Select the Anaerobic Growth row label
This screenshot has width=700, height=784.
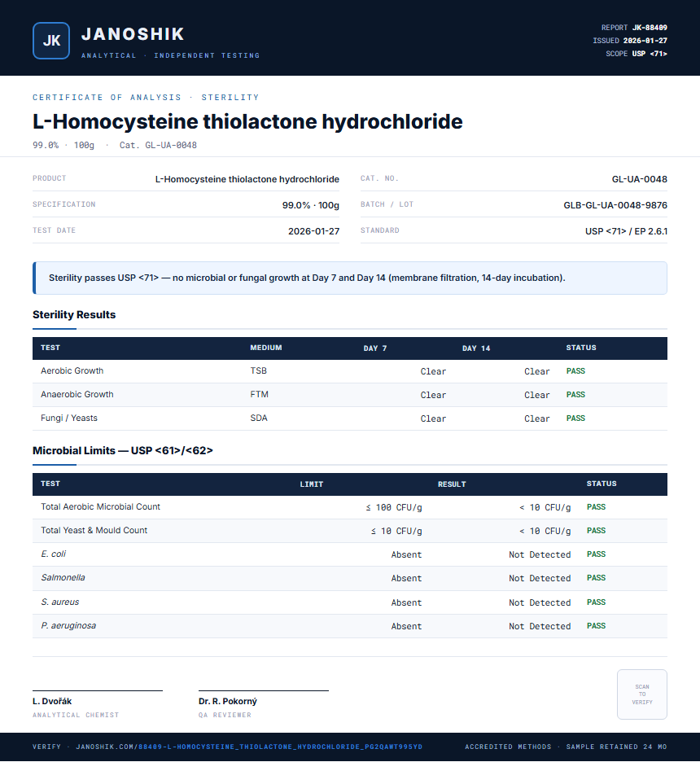pos(77,394)
